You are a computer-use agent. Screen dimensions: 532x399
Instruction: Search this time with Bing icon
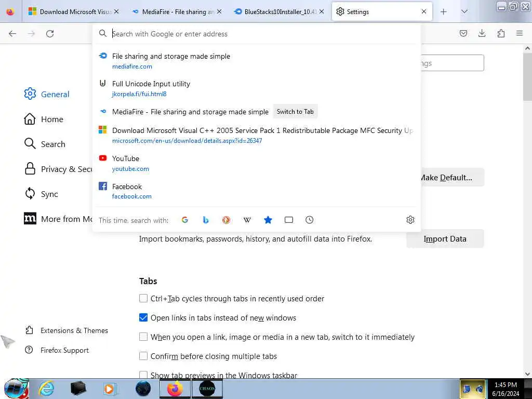[206, 220]
